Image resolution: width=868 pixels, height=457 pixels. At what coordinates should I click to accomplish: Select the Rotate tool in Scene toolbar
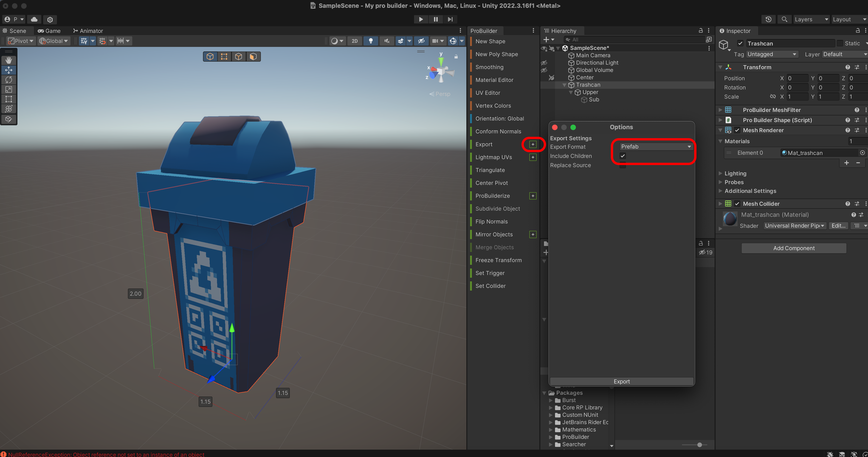[9, 80]
